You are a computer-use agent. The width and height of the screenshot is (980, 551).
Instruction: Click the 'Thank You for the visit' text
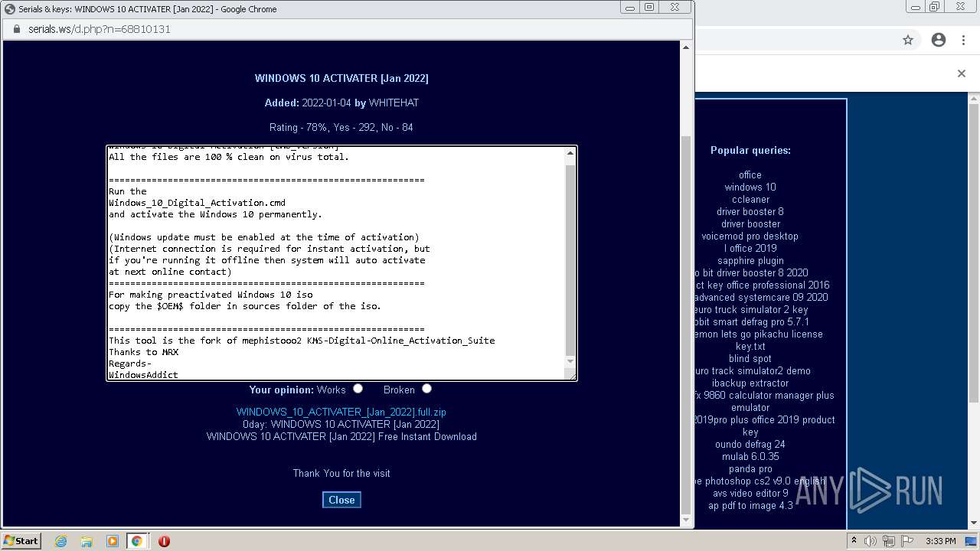pos(341,473)
